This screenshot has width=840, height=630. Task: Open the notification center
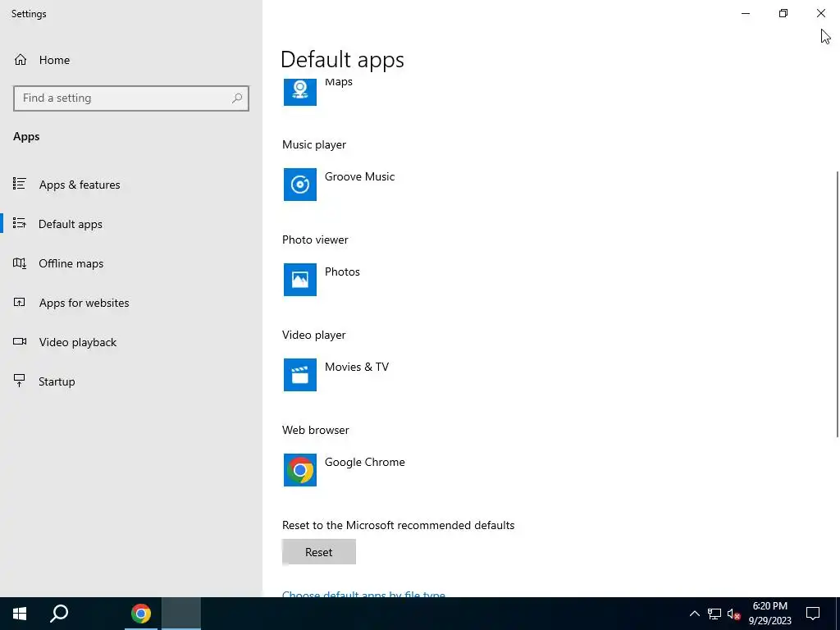coord(813,614)
